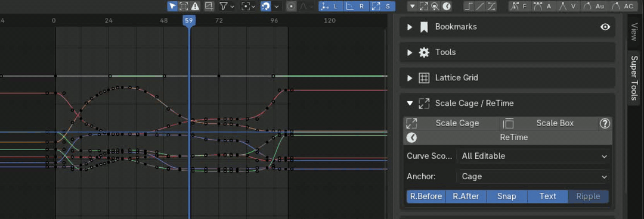The width and height of the screenshot is (644, 219).
Task: Toggle the Location (L) filter button
Action: pos(330,6)
